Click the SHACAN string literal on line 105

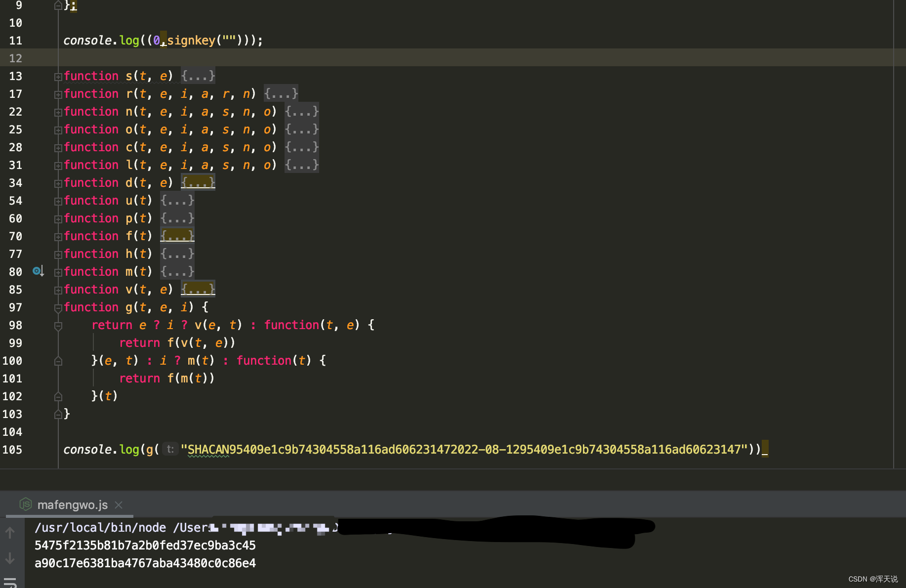[x=464, y=450]
